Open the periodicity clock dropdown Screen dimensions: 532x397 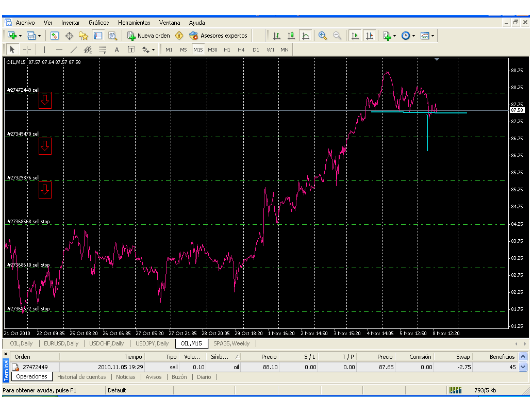pos(408,36)
